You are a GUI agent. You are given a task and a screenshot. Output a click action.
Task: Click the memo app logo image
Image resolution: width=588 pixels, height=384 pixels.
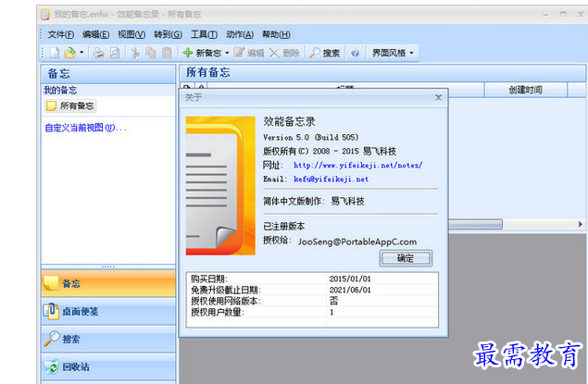pos(220,186)
